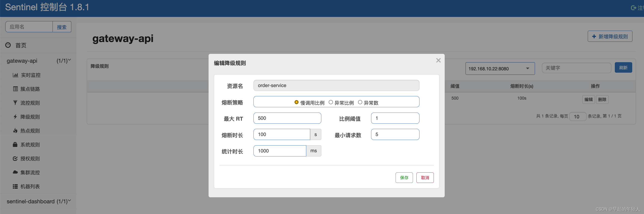Switch strategy to 异常数
Viewport: 644px width, 214px height.
360,102
